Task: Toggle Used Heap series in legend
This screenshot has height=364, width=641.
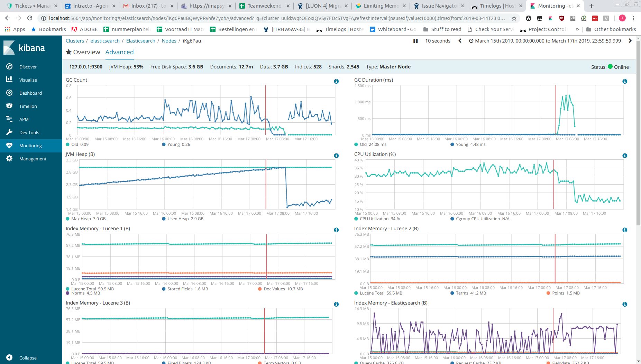Action: [183, 219]
